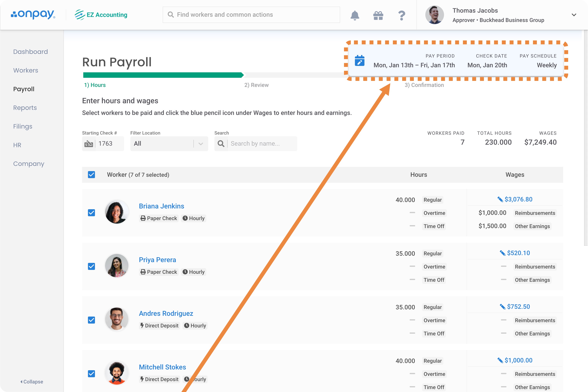
Task: Click the green Hours progress bar step
Action: point(163,75)
